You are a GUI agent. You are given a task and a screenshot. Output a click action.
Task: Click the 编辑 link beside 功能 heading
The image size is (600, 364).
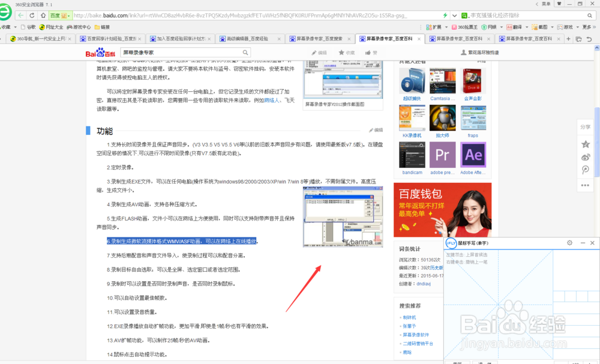[x=376, y=130]
